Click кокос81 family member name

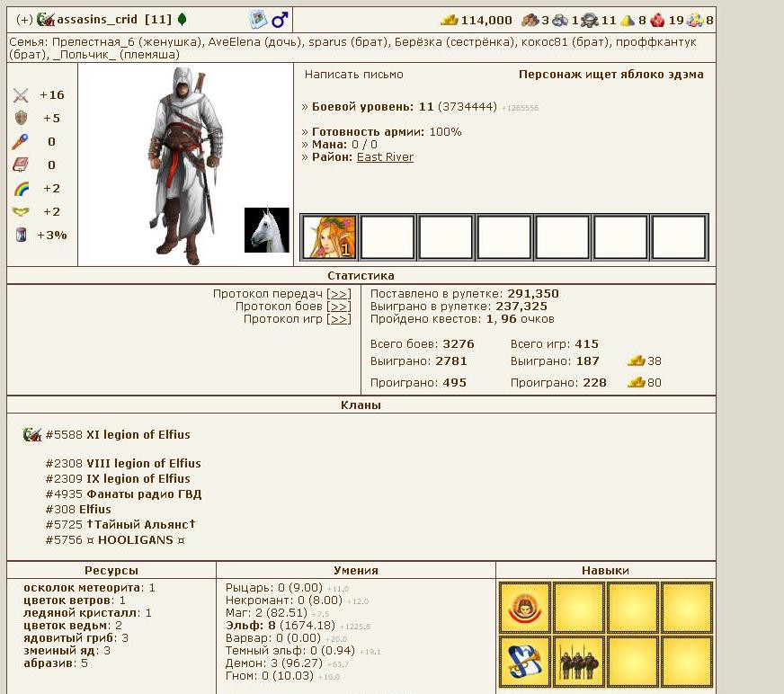[x=544, y=42]
